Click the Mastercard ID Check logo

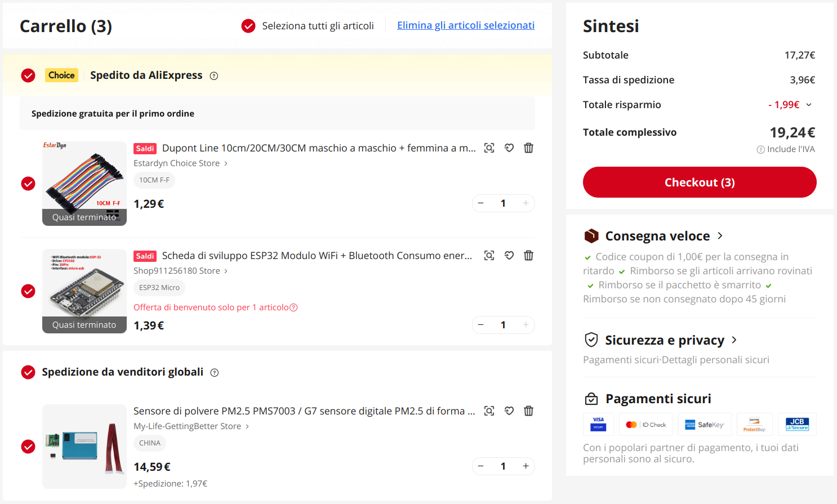(646, 425)
